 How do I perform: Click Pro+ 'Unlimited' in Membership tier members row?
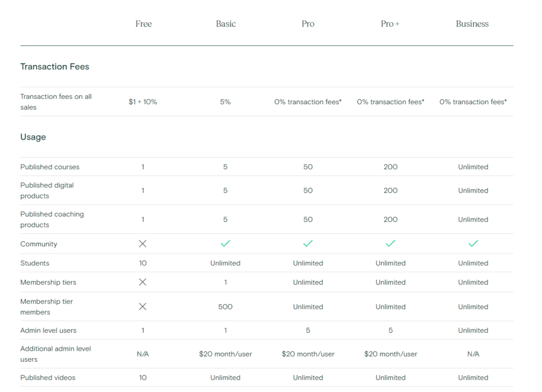391,307
